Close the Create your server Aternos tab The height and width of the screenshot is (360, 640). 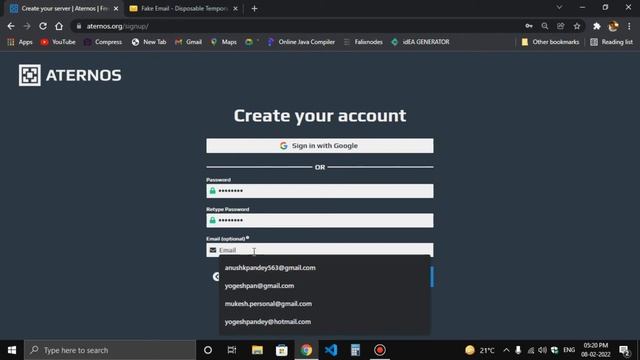tap(116, 9)
